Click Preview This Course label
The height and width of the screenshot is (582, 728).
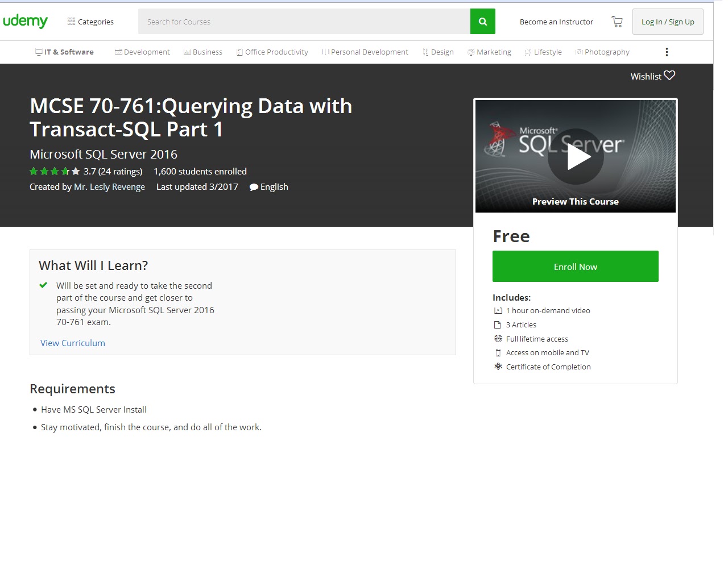576,201
